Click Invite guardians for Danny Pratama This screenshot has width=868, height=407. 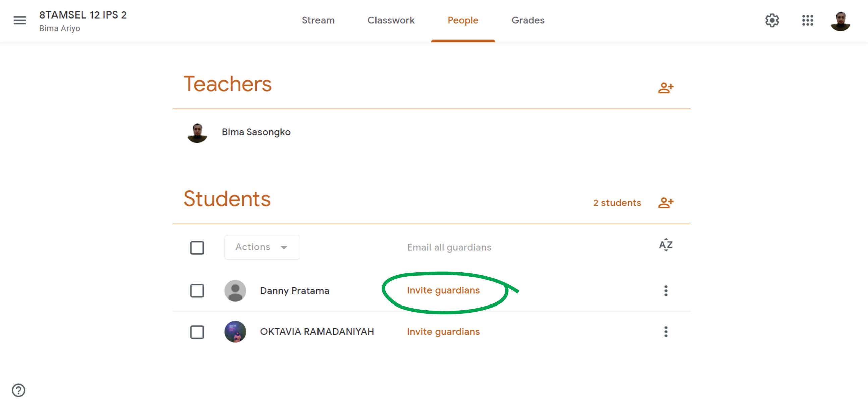[x=443, y=290]
